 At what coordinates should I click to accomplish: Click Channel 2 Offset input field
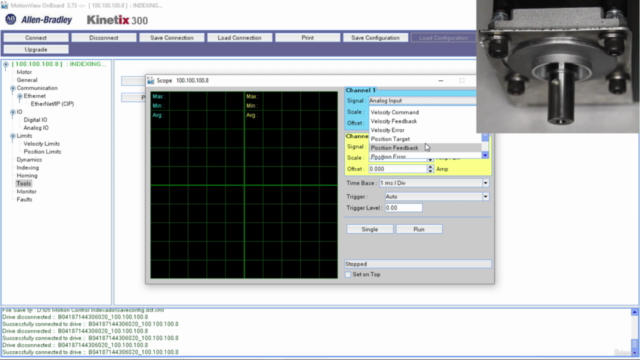click(398, 169)
